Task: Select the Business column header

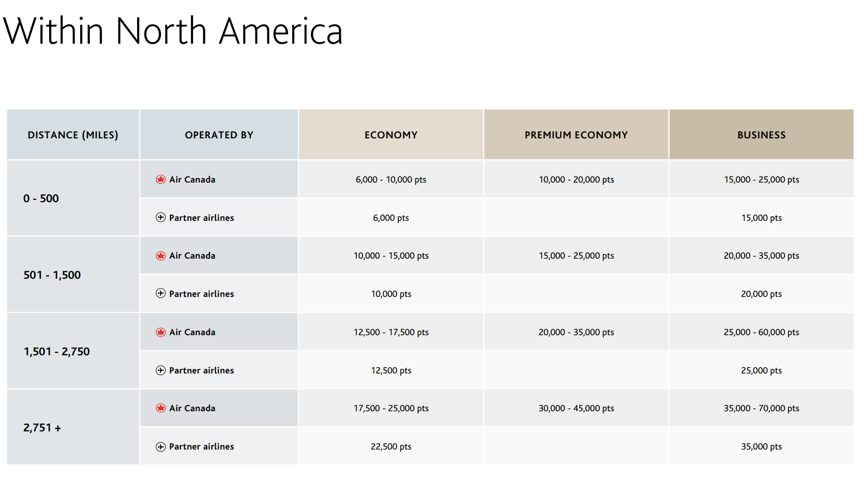Action: click(761, 134)
